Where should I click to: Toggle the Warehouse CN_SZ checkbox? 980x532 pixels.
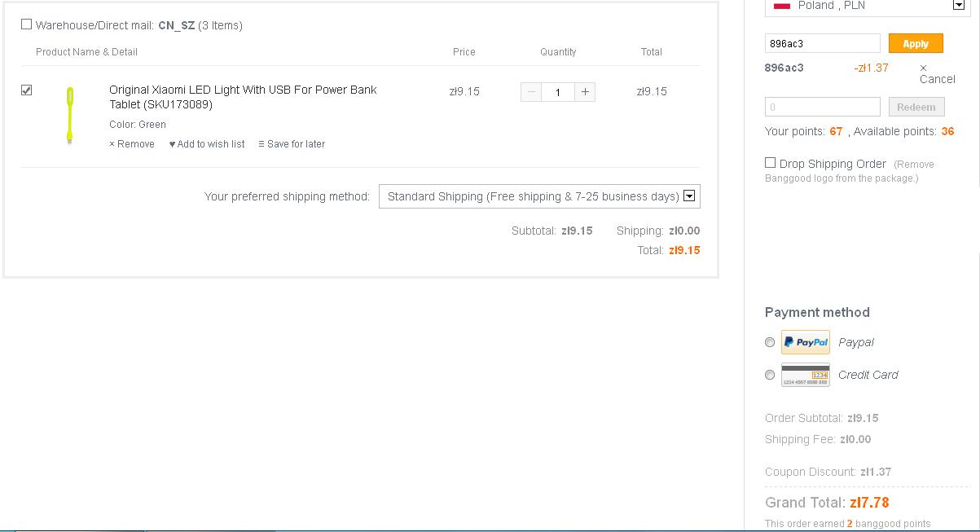click(x=27, y=24)
